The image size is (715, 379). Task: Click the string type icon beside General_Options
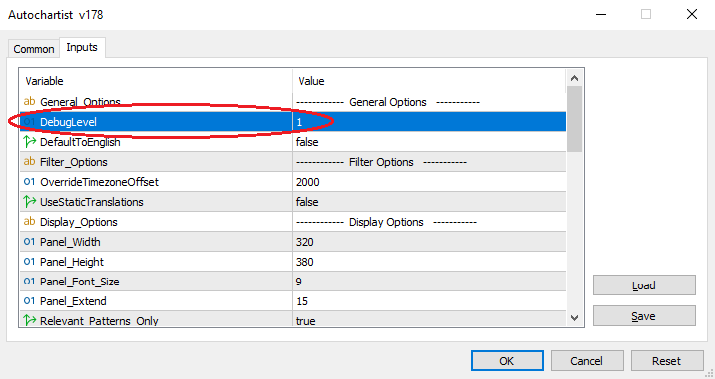pyautogui.click(x=29, y=101)
